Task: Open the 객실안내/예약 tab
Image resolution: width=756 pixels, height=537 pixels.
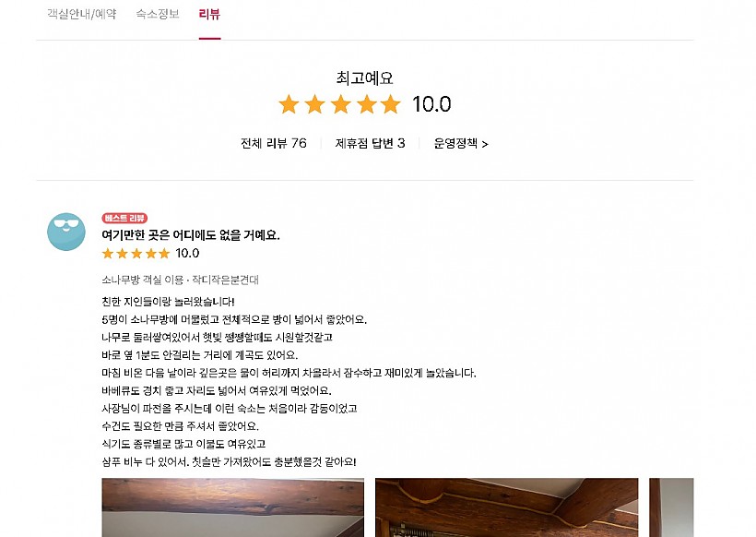Action: pos(82,14)
